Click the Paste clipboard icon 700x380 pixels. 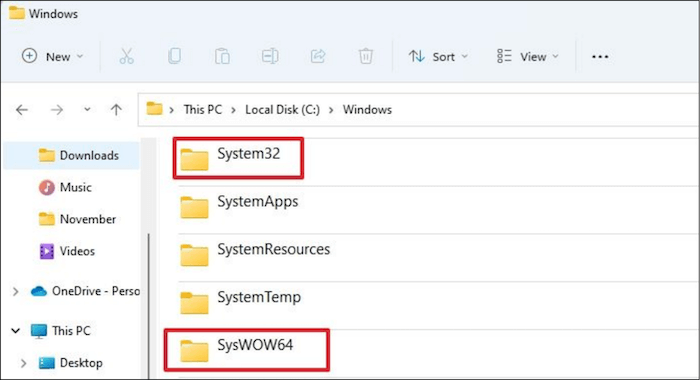[222, 56]
